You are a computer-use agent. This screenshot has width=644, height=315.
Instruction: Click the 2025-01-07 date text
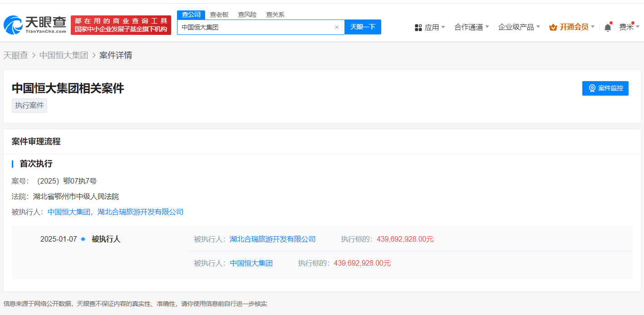[x=59, y=239]
